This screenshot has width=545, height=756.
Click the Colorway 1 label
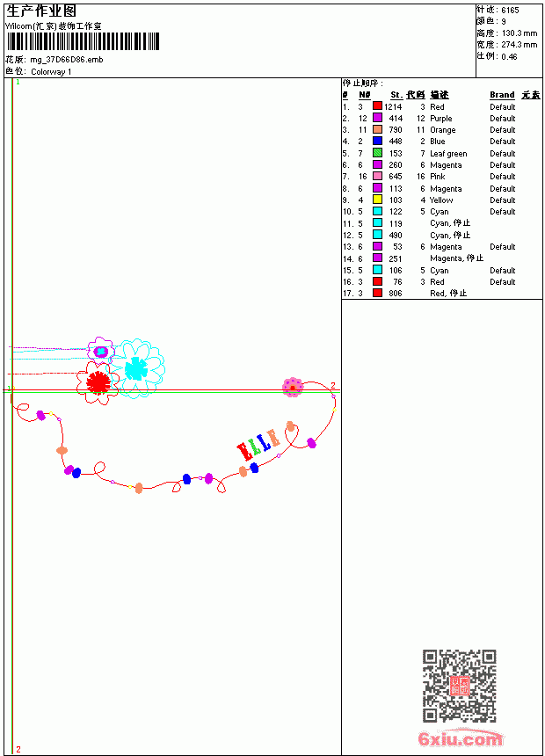[x=51, y=72]
